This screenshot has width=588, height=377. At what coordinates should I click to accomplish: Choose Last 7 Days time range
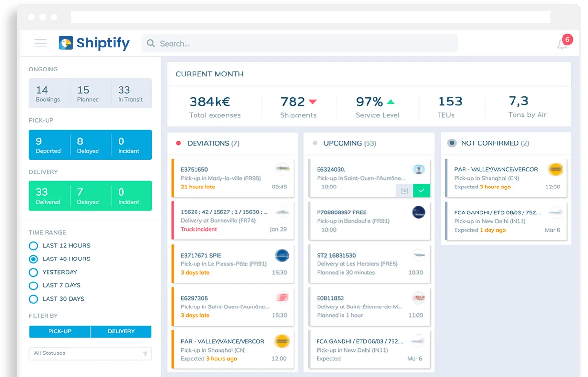[x=33, y=285]
